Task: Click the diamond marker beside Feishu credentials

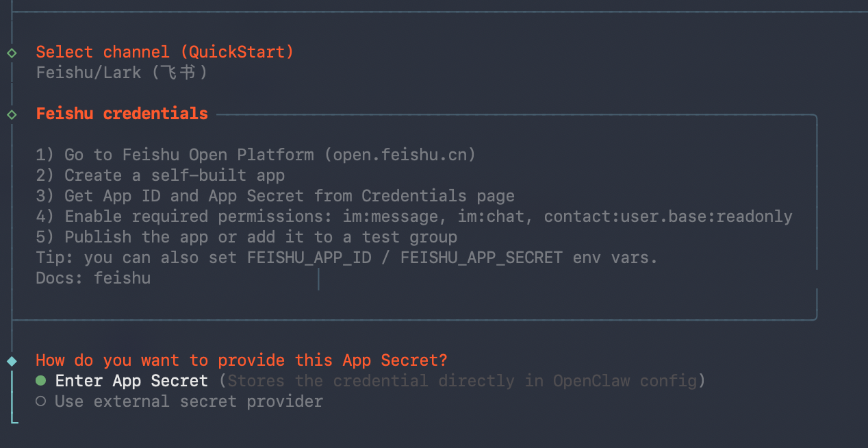Action: pos(12,114)
